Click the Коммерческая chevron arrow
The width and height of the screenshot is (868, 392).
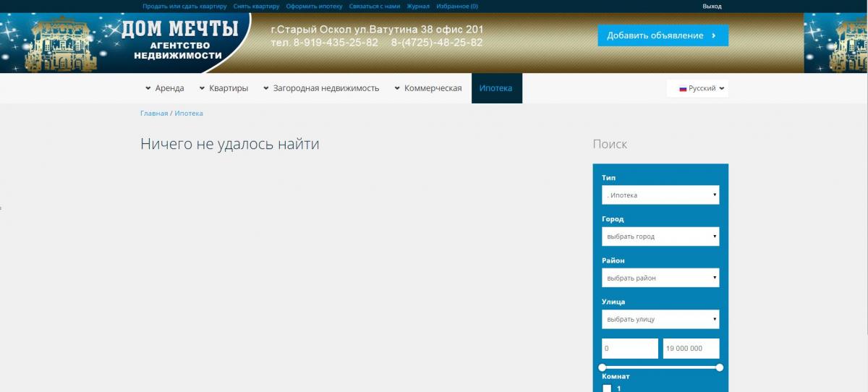point(397,89)
